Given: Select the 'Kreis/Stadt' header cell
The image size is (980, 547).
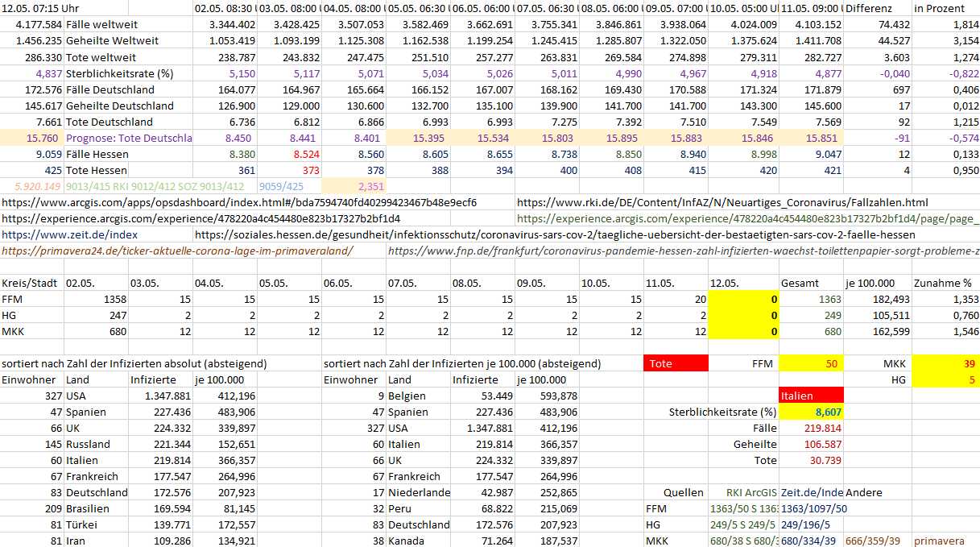Looking at the screenshot, I should click(31, 283).
